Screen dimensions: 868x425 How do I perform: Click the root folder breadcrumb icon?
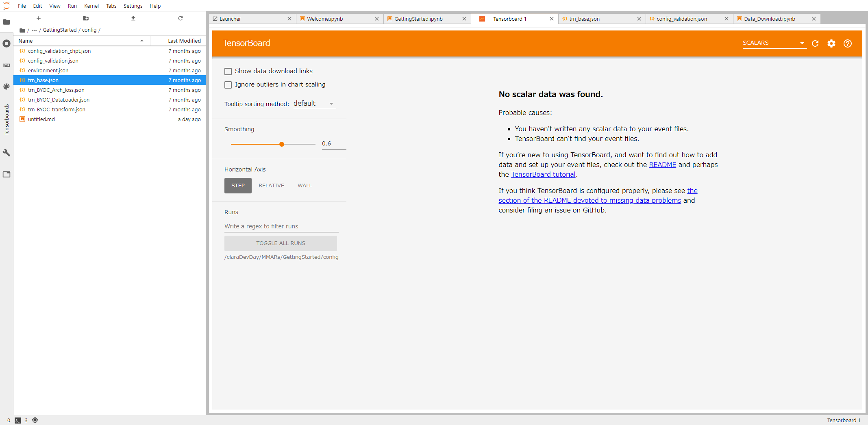tap(22, 30)
